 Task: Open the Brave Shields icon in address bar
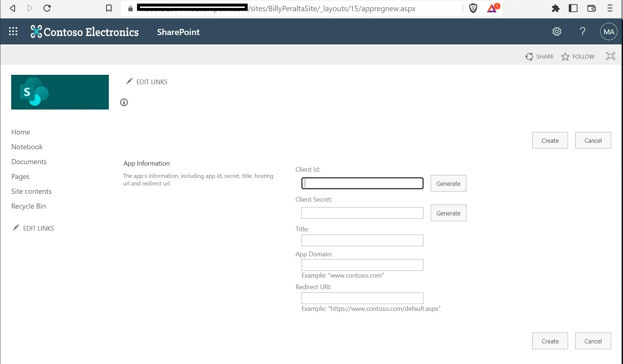(x=473, y=8)
